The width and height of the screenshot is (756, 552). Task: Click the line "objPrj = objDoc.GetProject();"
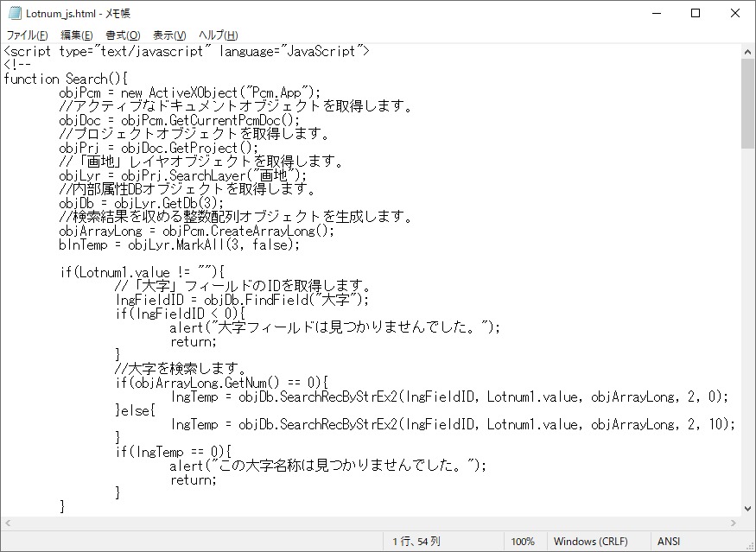[159, 148]
